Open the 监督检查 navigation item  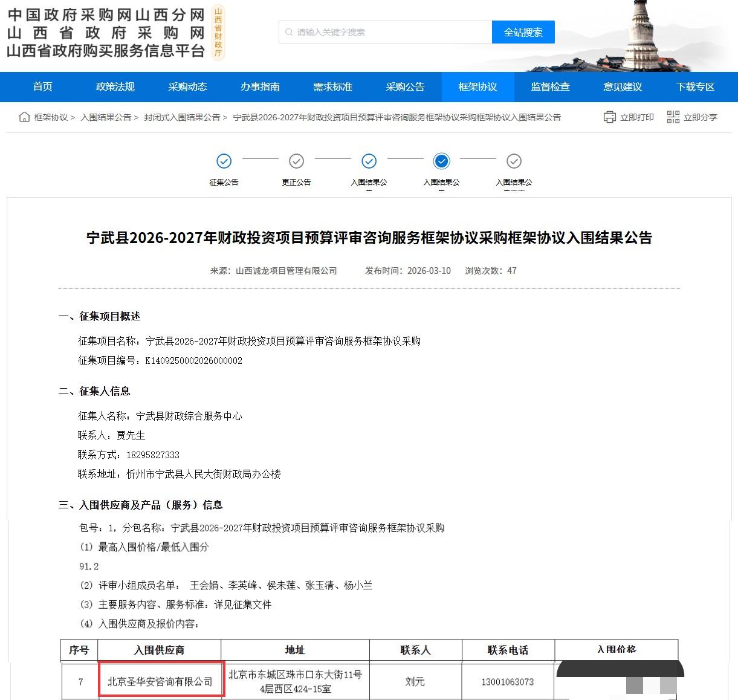(x=550, y=87)
